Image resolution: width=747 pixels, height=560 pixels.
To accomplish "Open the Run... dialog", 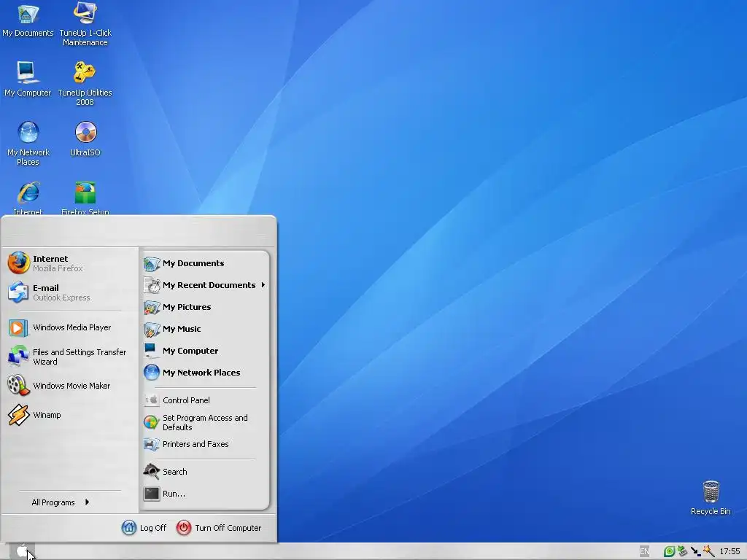I will tap(205, 494).
